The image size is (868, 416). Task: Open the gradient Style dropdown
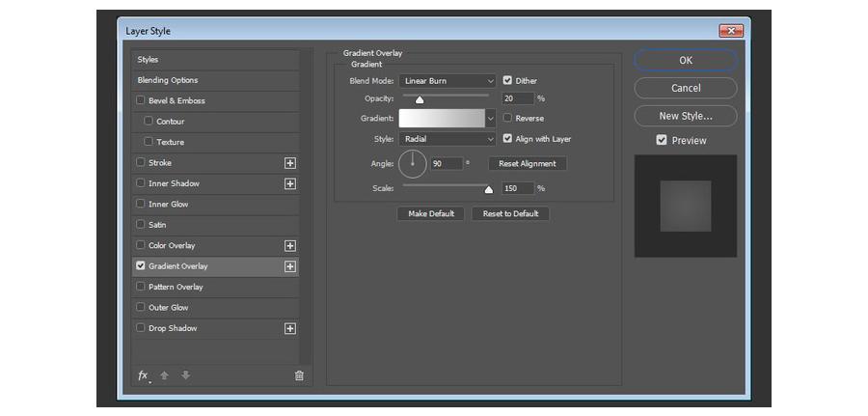coord(448,139)
